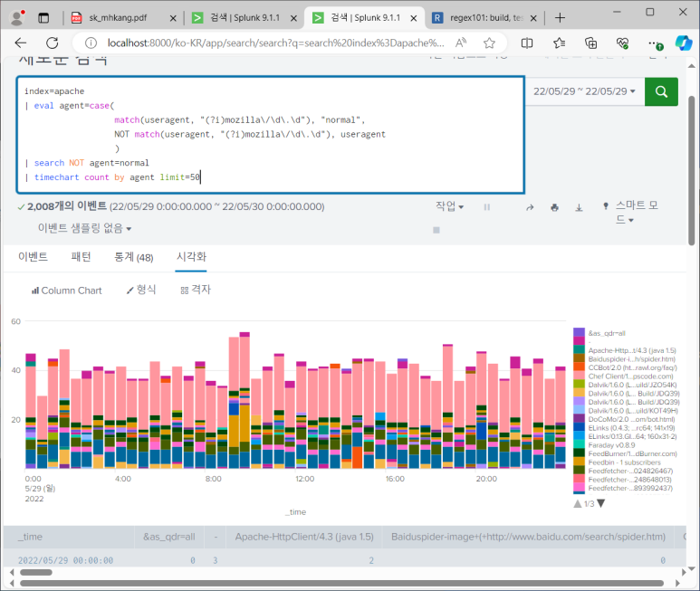Add page to favorites with star icon
This screenshot has height=591, width=700.
(489, 43)
